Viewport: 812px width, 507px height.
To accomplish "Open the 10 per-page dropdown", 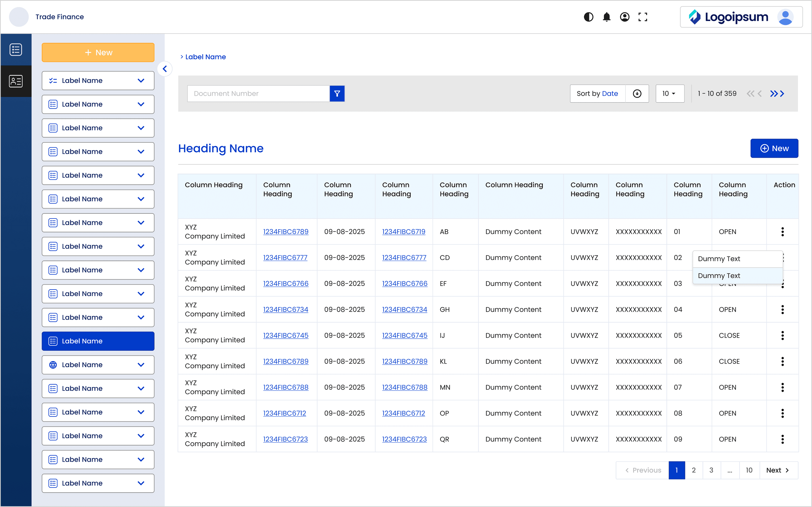I will (x=669, y=93).
